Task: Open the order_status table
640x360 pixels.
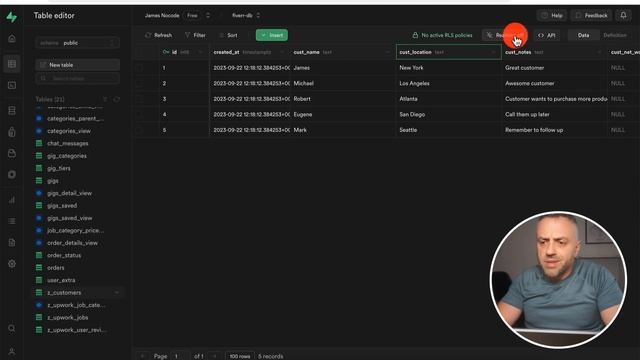Action: tap(64, 255)
